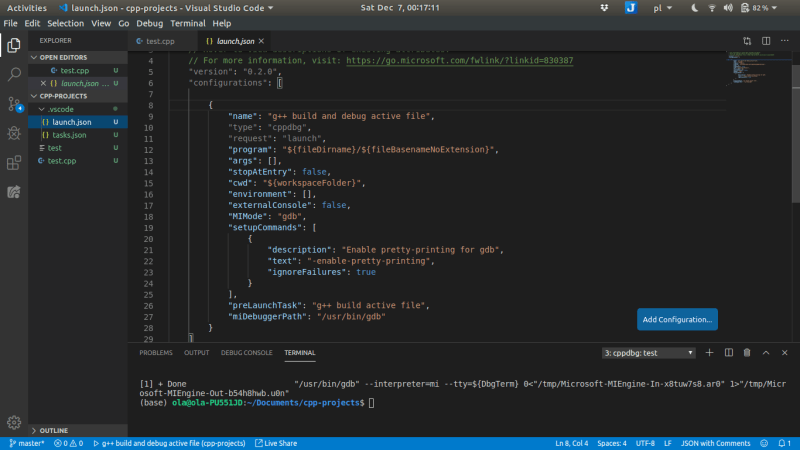Open the Wi-Fi indicator in top bar
Viewport: 800px width, 450px height.
click(x=712, y=8)
